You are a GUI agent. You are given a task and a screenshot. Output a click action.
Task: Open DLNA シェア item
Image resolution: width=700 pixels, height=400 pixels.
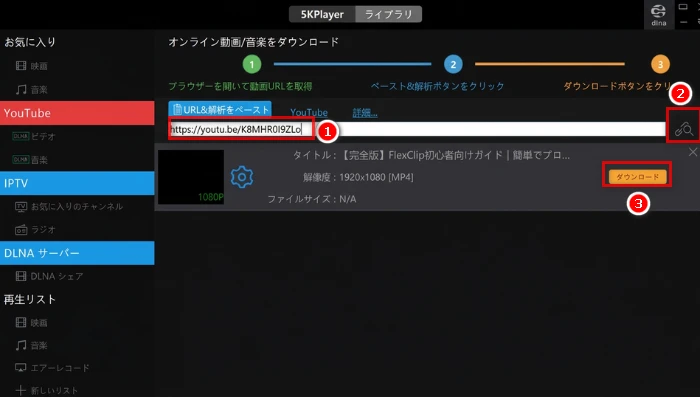pos(57,276)
